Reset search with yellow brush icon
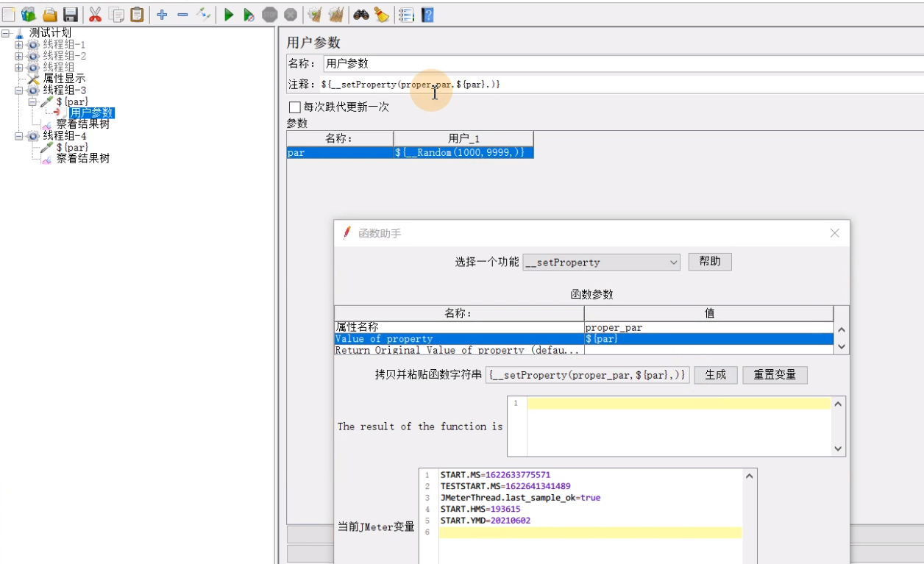This screenshot has width=924, height=564. point(381,14)
